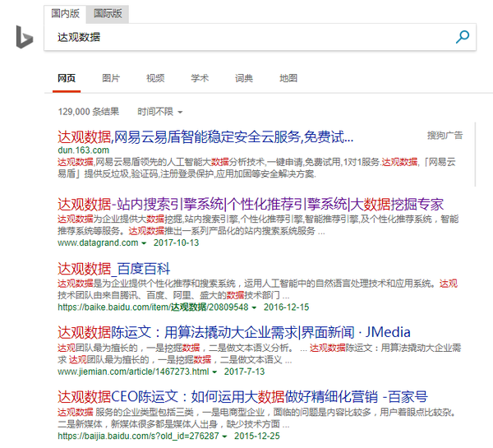
Task: Click the date 2015-12-25
Action: 257,436
